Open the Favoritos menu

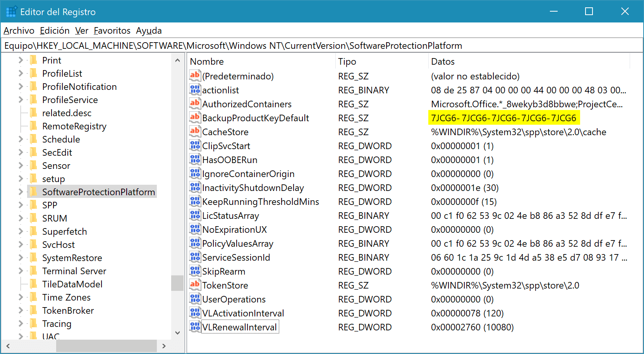112,31
